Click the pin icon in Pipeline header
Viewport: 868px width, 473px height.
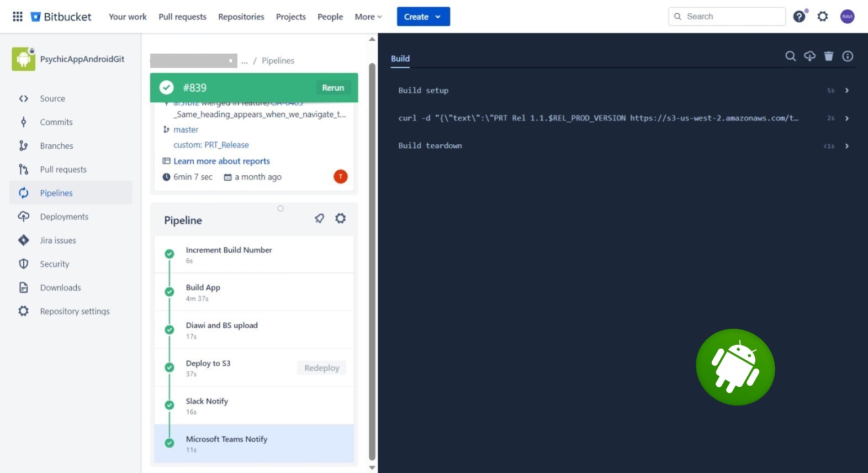(320, 218)
